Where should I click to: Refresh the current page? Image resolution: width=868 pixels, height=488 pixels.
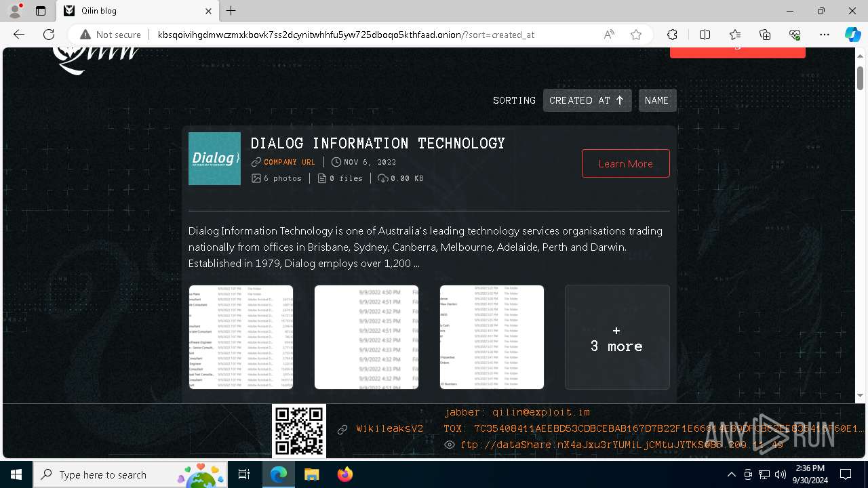click(49, 35)
